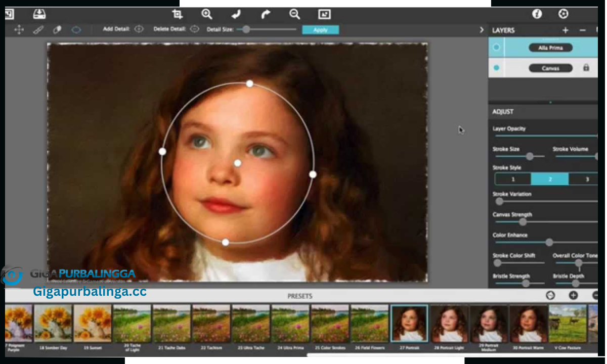Add a preset with plus icon
Image resolution: width=607 pixels, height=364 pixels.
(x=574, y=296)
